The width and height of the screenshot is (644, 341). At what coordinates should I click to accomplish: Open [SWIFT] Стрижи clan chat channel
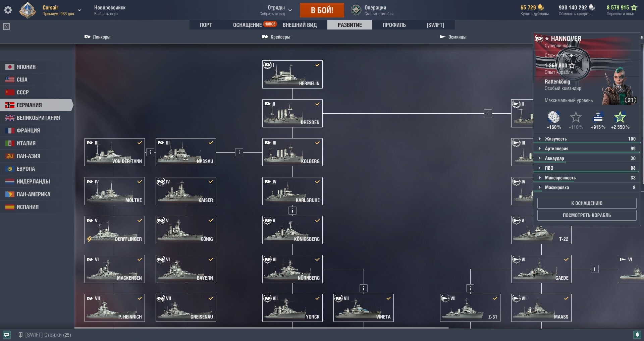[45, 335]
